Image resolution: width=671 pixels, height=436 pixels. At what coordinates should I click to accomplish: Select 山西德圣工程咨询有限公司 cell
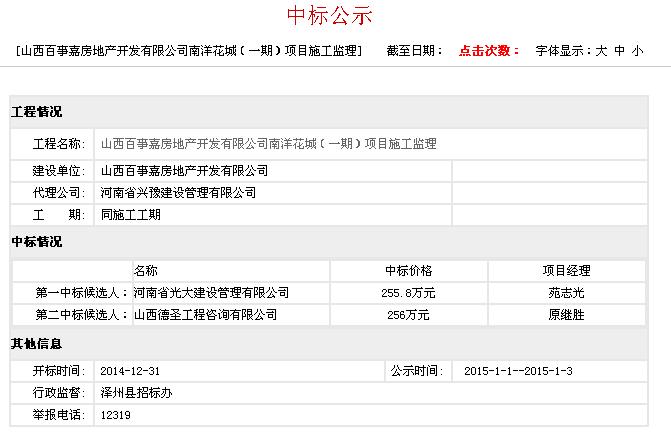[205, 315]
